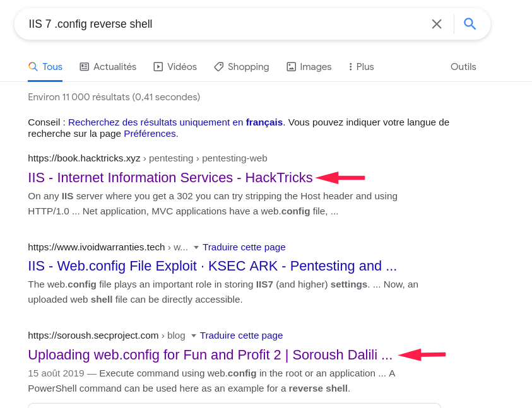
Task: Click the Images picture icon
Action: [x=291, y=67]
